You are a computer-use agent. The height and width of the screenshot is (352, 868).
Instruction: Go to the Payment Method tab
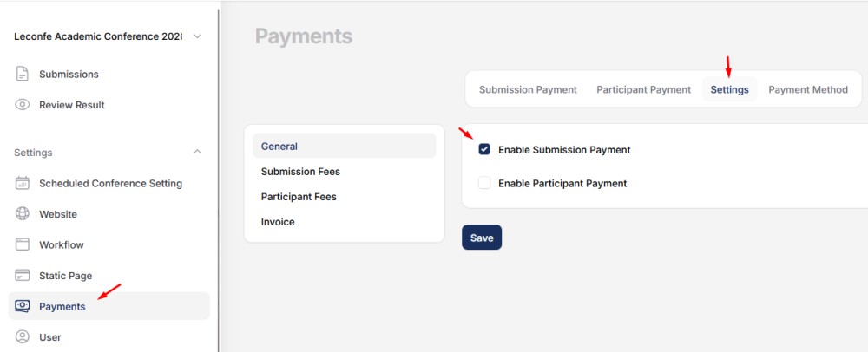pyautogui.click(x=807, y=89)
